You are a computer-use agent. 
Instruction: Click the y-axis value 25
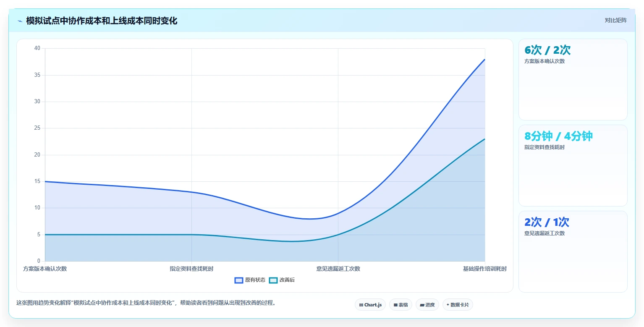(x=37, y=128)
